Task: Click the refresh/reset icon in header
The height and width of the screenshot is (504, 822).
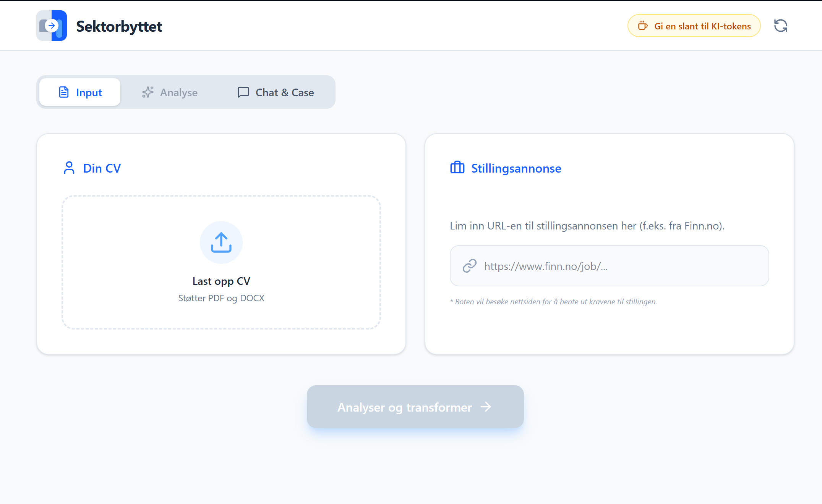Action: (780, 26)
